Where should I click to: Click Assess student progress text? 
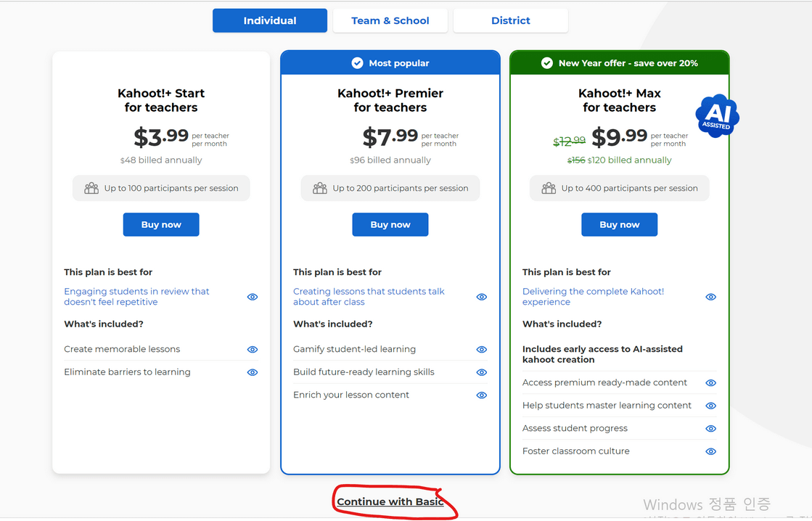point(575,428)
